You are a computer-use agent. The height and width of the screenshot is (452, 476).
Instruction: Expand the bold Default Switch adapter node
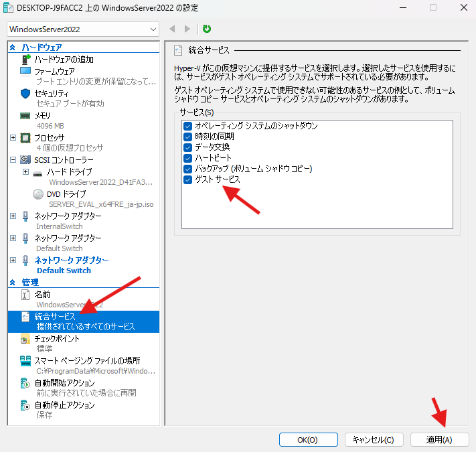[x=13, y=260]
